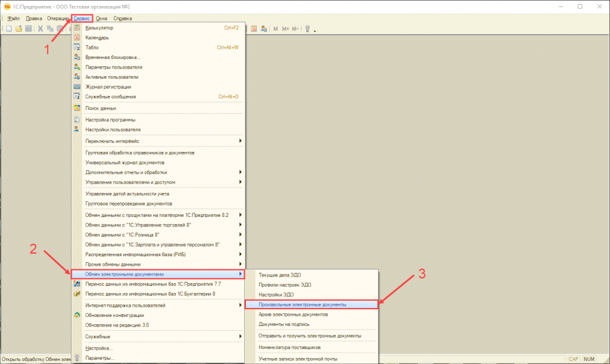Click icon beside Перенос данных 1С:Предприятия 7.7

(x=77, y=284)
